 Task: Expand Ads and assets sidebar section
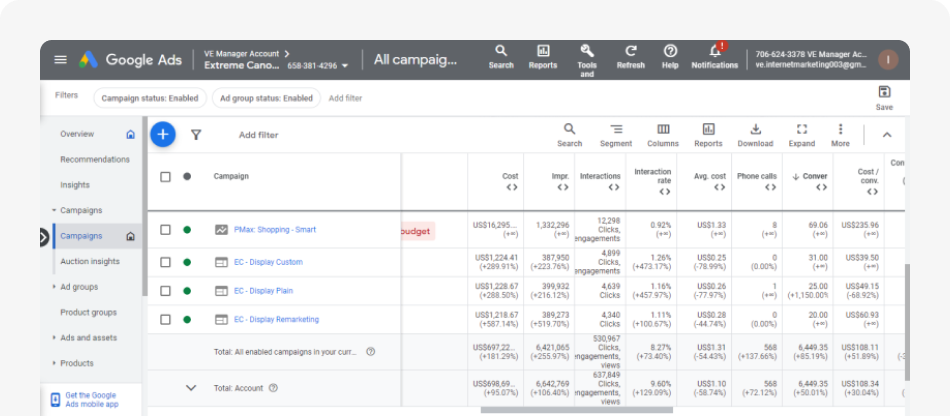coord(54,338)
